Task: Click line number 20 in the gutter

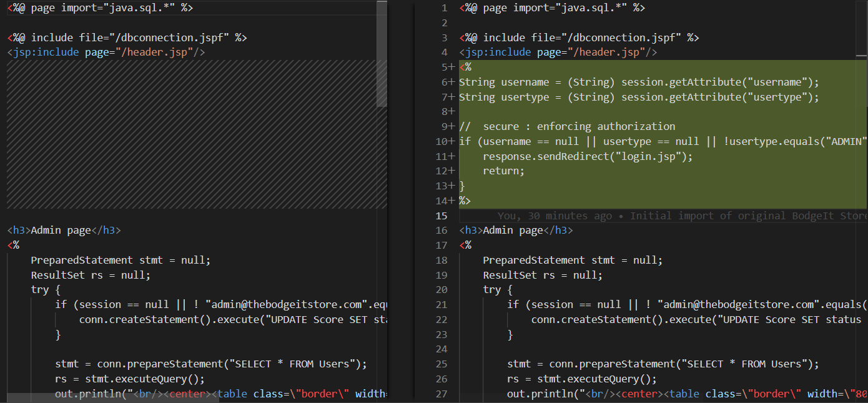Action: click(x=441, y=290)
